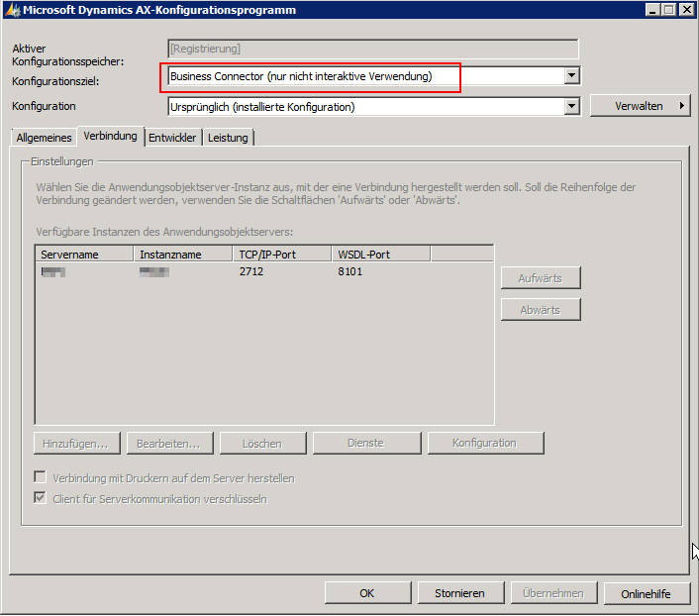Select WSDL port value 8101
The width and height of the screenshot is (699, 616).
click(x=349, y=271)
